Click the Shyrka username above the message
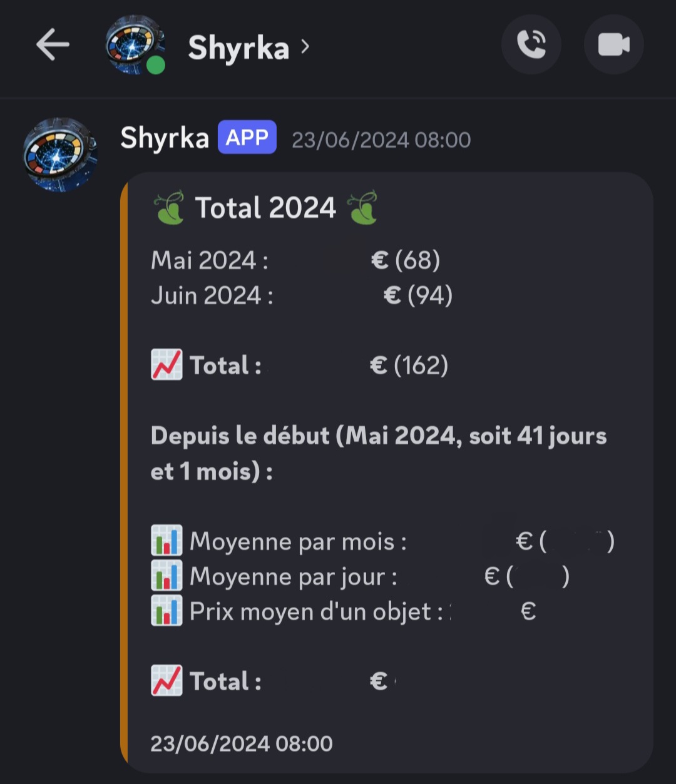 click(164, 138)
